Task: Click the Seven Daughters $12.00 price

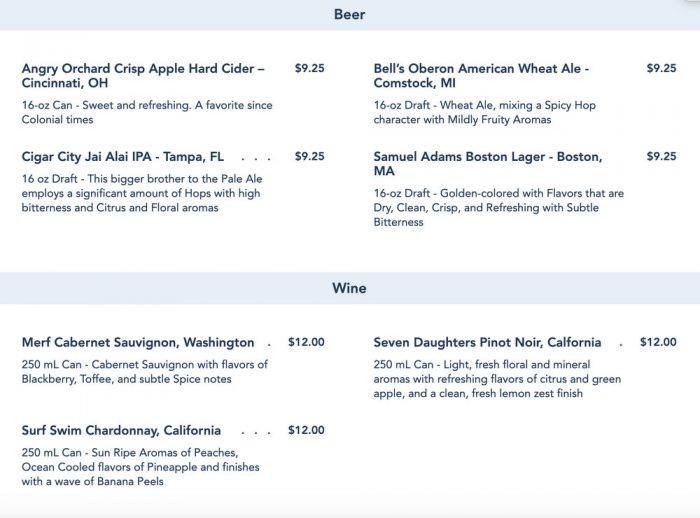Action: (x=658, y=342)
